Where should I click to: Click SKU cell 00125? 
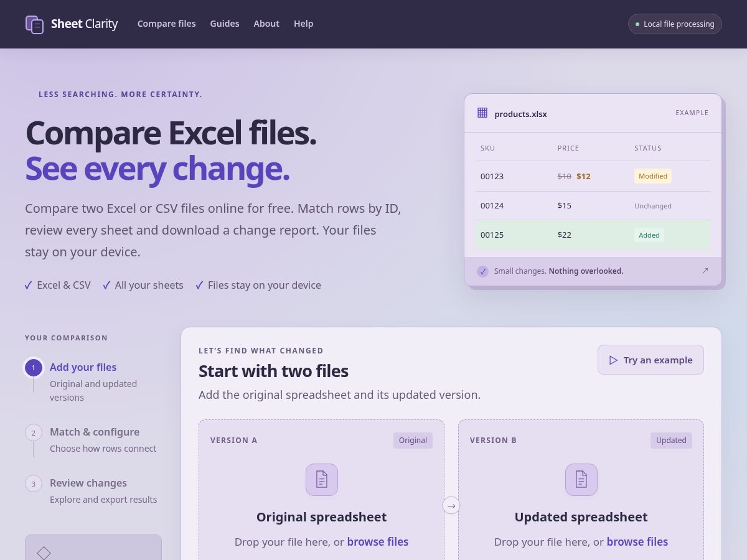492,235
